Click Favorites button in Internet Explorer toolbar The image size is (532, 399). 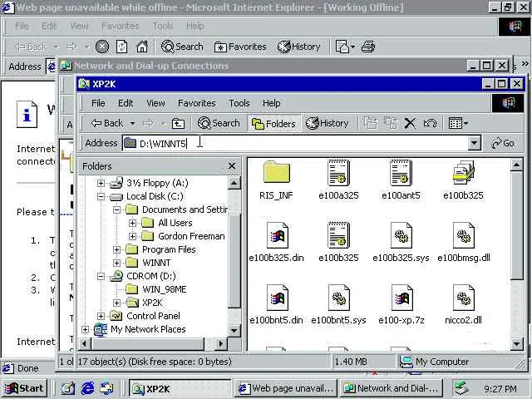(240, 47)
